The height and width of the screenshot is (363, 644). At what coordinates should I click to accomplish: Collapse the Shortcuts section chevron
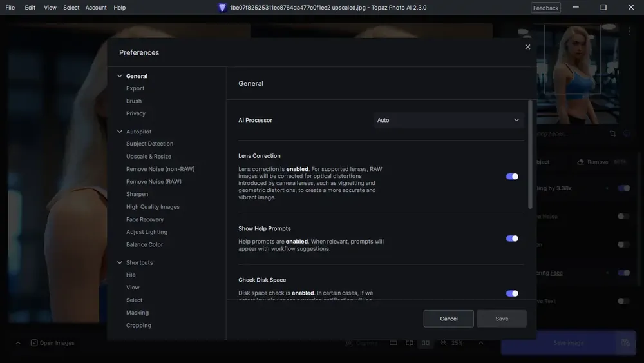(120, 262)
